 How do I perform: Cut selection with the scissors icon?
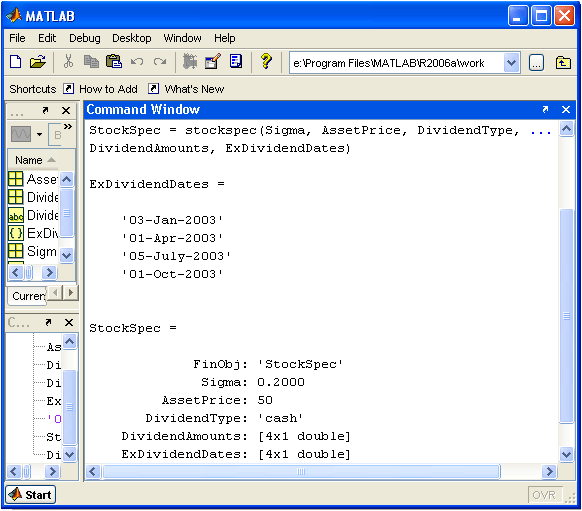pos(68,62)
